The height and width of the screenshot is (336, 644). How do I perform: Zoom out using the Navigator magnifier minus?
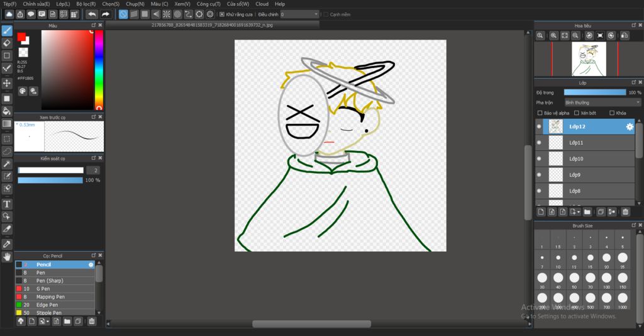pos(576,36)
